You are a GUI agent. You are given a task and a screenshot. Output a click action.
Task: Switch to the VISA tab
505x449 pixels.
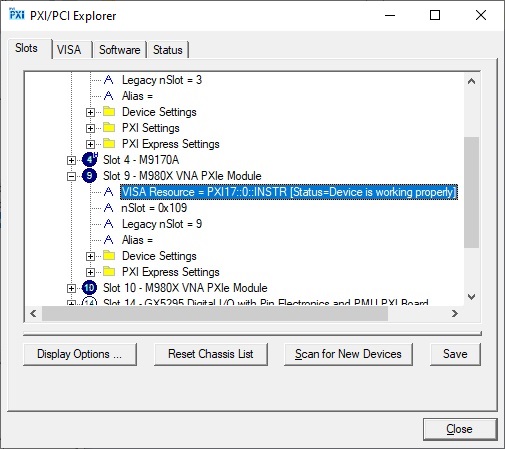tap(69, 50)
